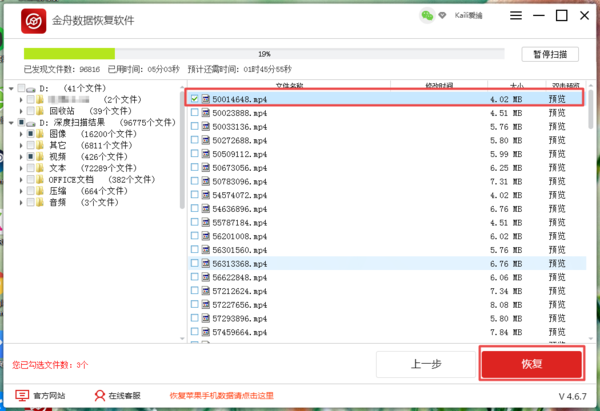Expand the 回收站 tree node
600x411 pixels.
coord(21,111)
